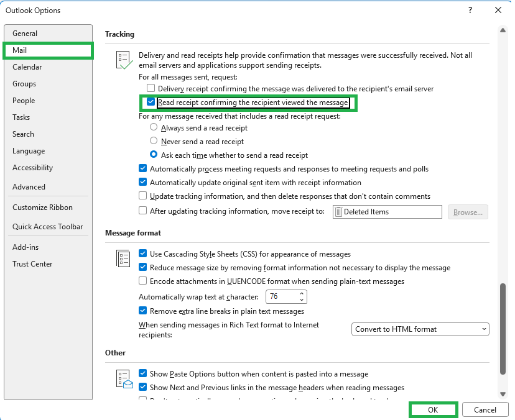
Task: Open the Groups options category
Action: (x=49, y=84)
